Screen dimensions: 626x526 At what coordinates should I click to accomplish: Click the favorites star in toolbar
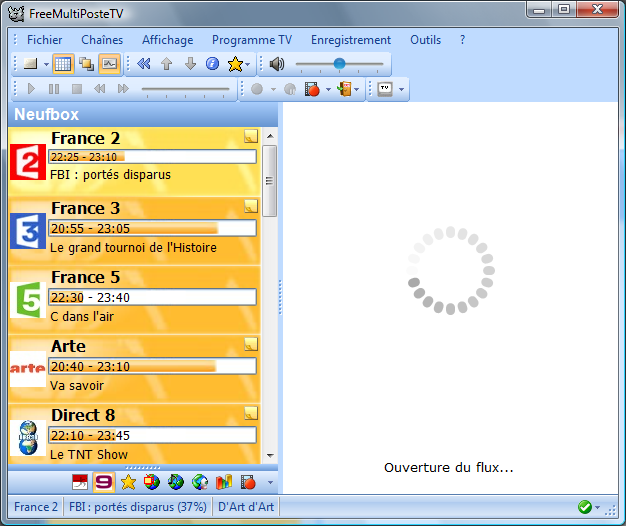point(235,64)
